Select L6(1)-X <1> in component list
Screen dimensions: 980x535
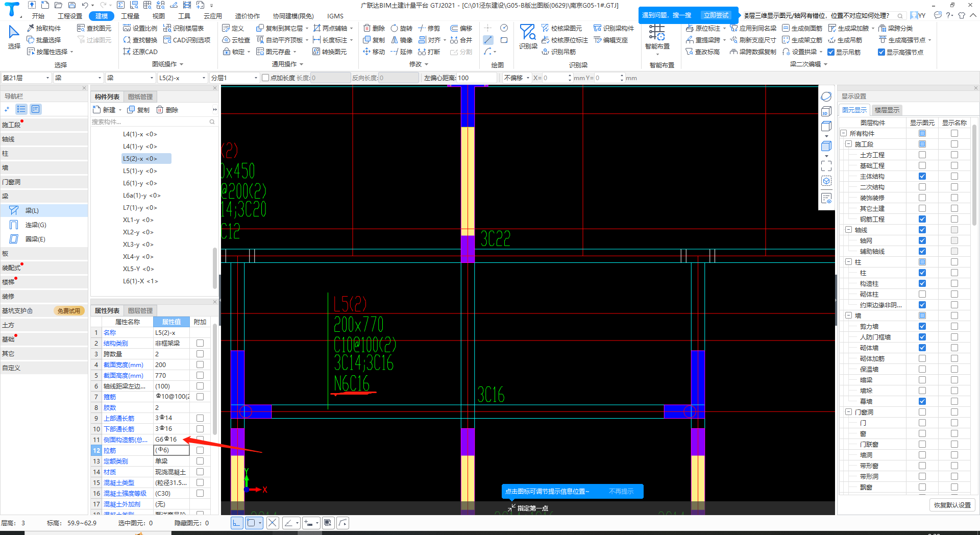(140, 281)
